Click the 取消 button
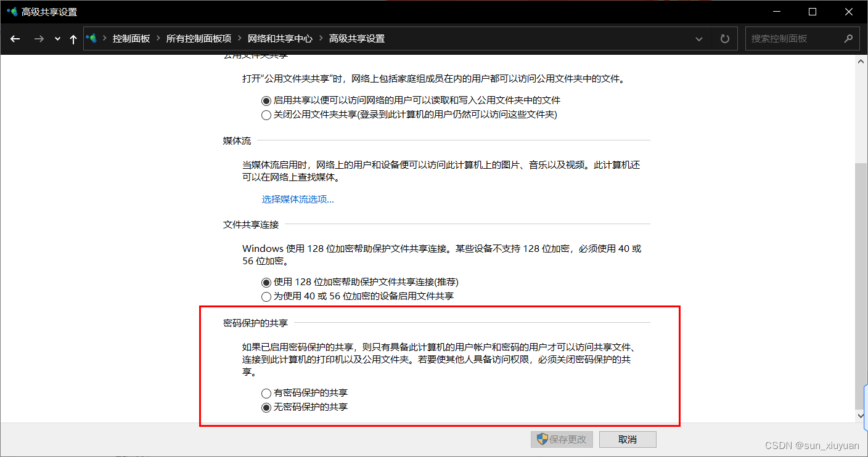 pos(628,440)
